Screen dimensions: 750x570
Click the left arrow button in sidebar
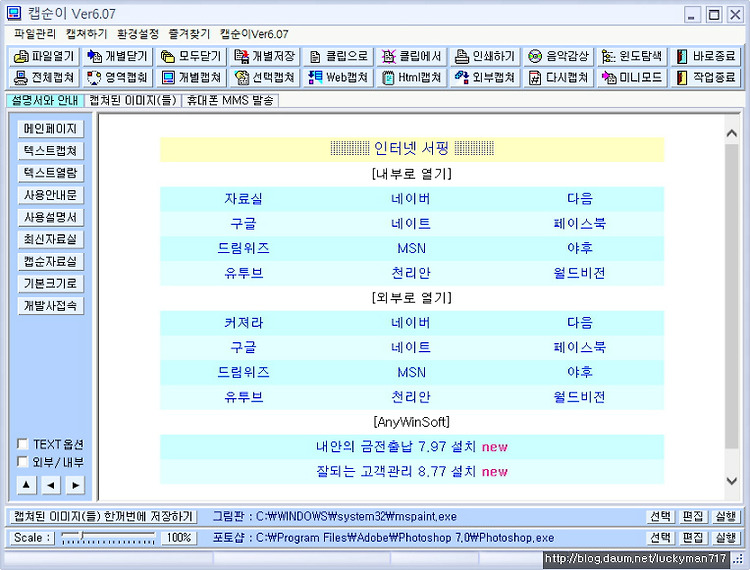(51, 485)
